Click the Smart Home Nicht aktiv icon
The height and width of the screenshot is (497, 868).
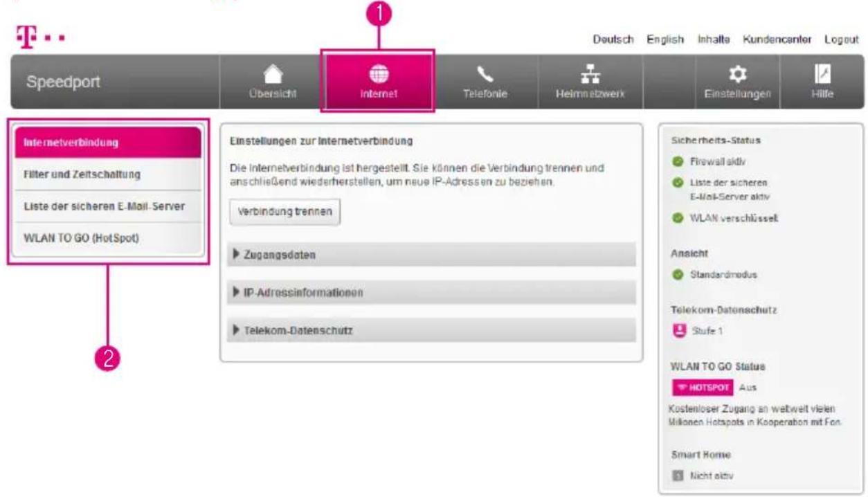coord(678,476)
